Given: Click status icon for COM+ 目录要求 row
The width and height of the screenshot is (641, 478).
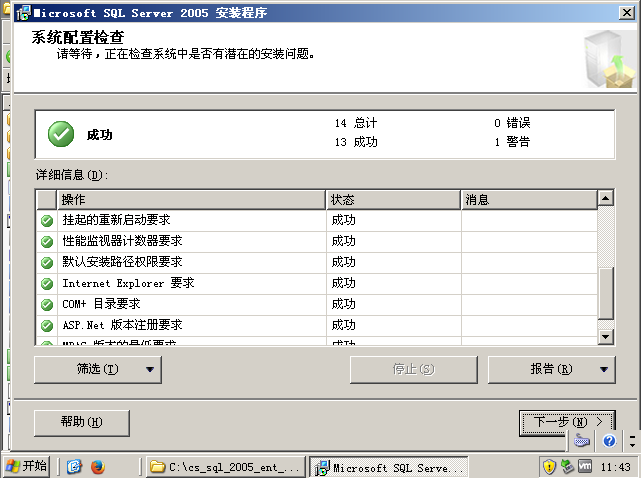Looking at the screenshot, I should coord(47,305).
